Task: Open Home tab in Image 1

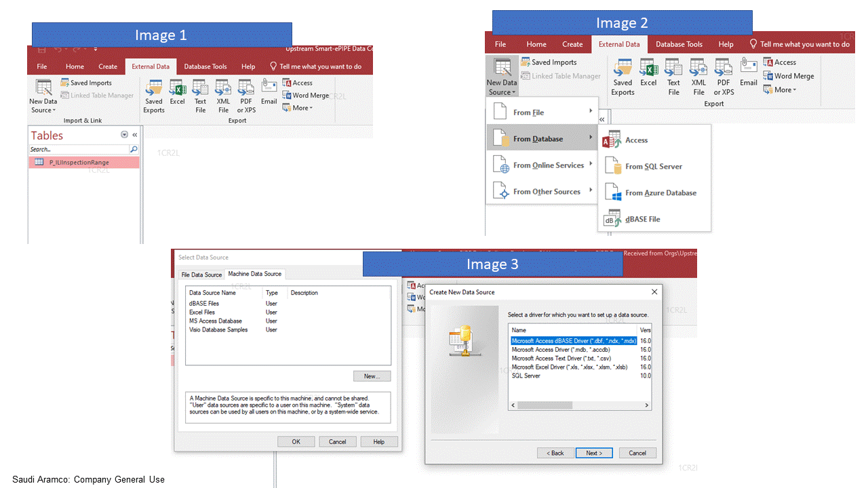Action: coord(75,66)
